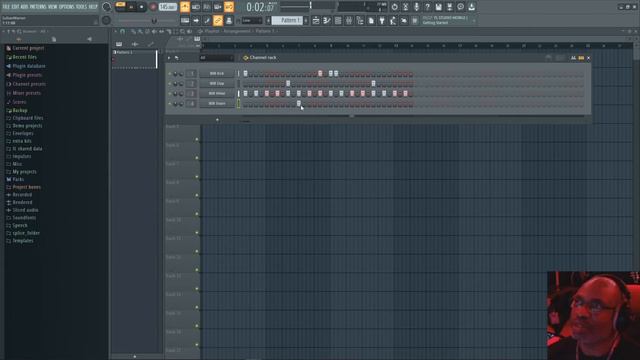
Task: Mute the 808 Clap channel
Action: (170, 84)
